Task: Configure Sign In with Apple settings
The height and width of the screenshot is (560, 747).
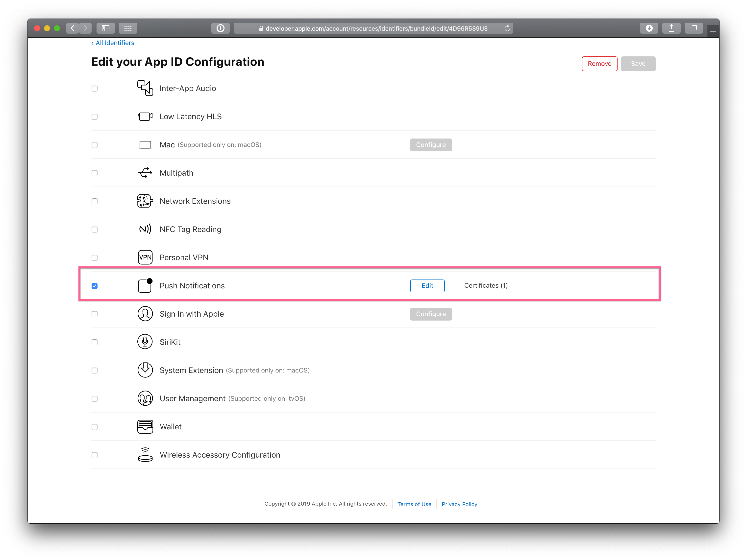Action: [x=430, y=314]
